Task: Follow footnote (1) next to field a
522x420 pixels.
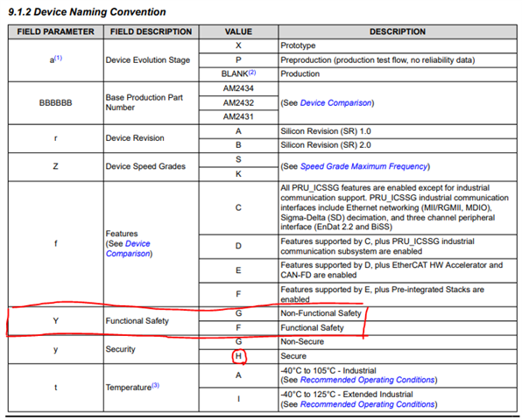Action: [x=58, y=58]
